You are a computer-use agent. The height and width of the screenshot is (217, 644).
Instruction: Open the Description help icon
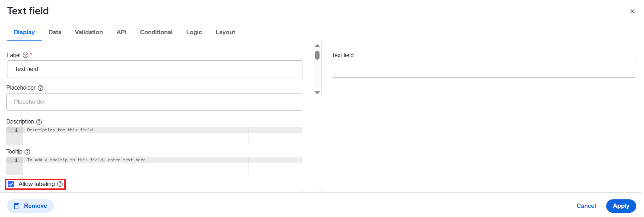[x=39, y=122]
